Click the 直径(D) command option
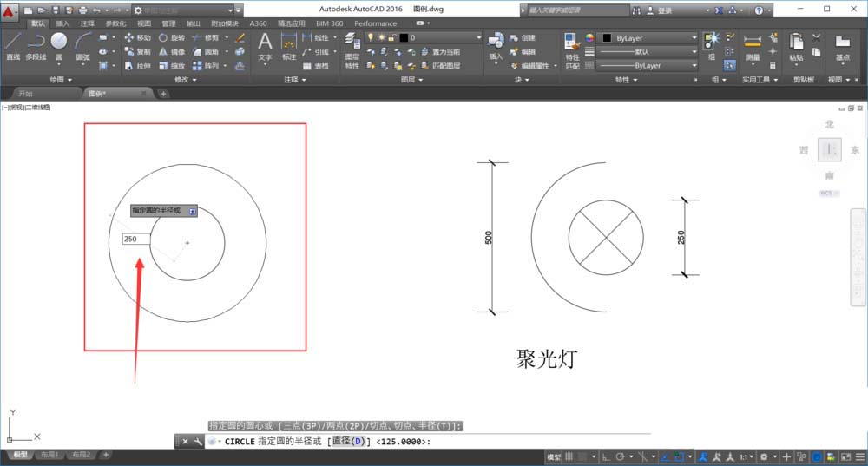The image size is (868, 466). [348, 442]
